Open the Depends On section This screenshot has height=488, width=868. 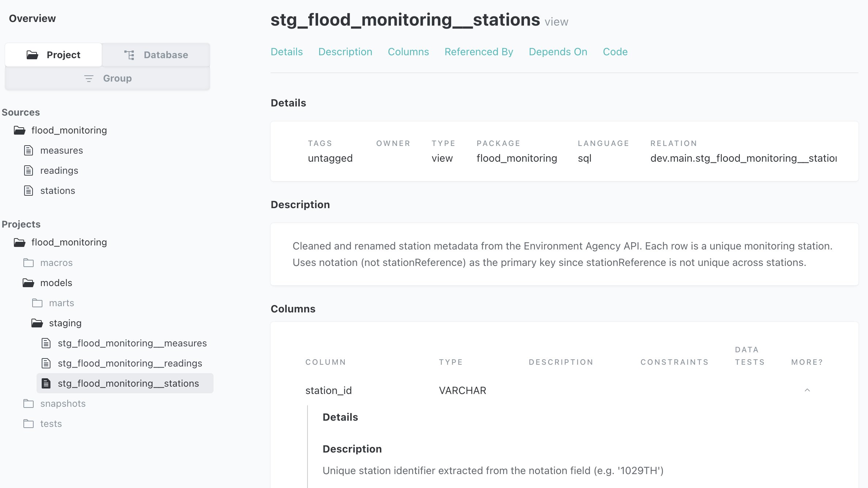coord(558,52)
